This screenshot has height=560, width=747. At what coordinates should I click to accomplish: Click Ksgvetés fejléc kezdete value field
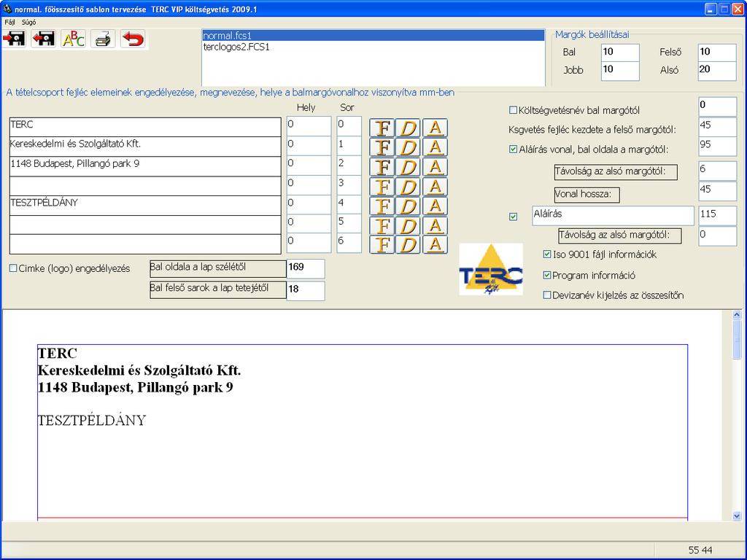[717, 127]
